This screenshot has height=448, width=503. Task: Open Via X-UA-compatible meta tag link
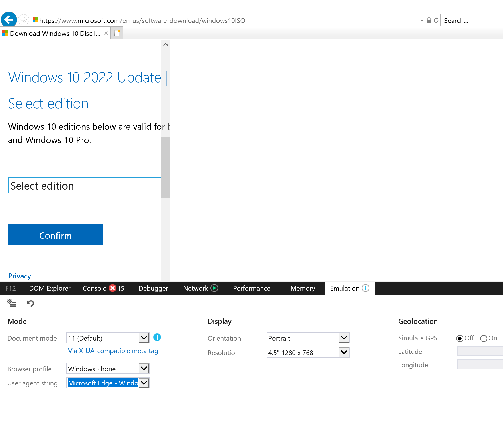coord(113,351)
